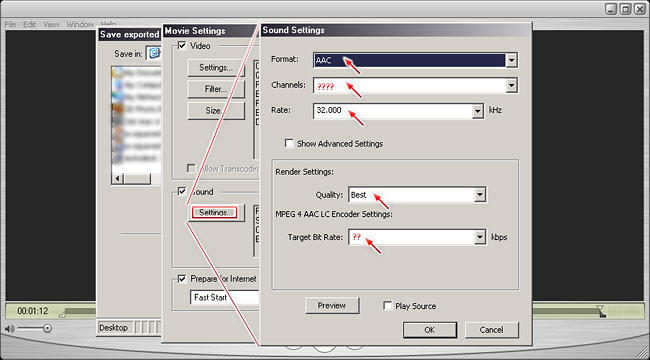Open the Window menu
This screenshot has width=650, height=360.
click(x=80, y=24)
